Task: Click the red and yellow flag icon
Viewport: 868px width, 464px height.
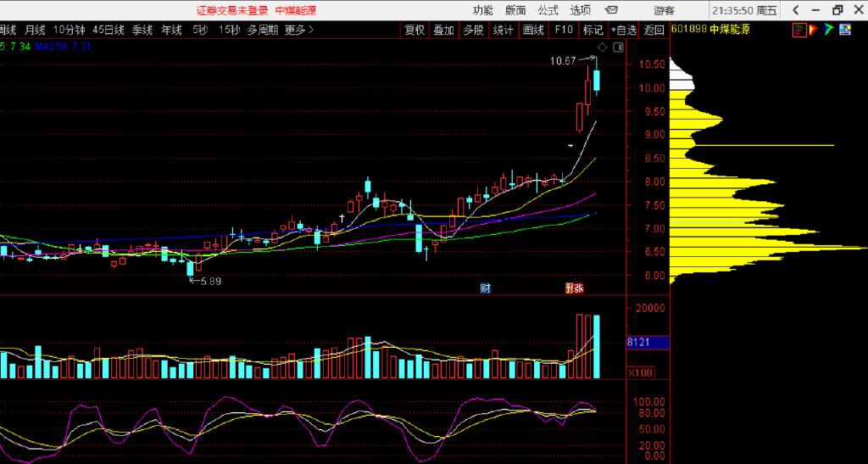Action: pos(814,30)
